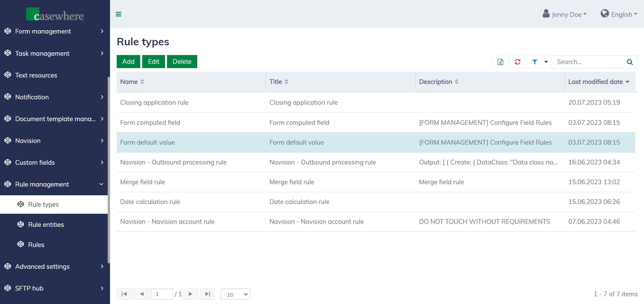Click the hamburger menu toggle icon
Screen dimensions: 644x304
point(118,14)
